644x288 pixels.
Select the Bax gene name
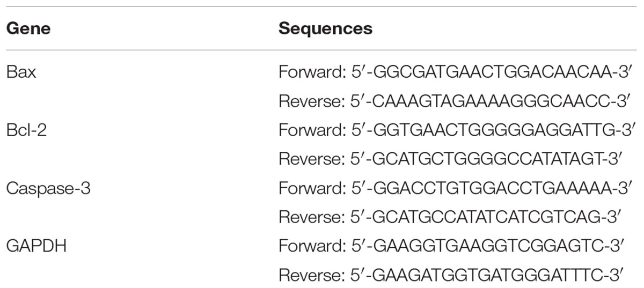[x=21, y=72]
